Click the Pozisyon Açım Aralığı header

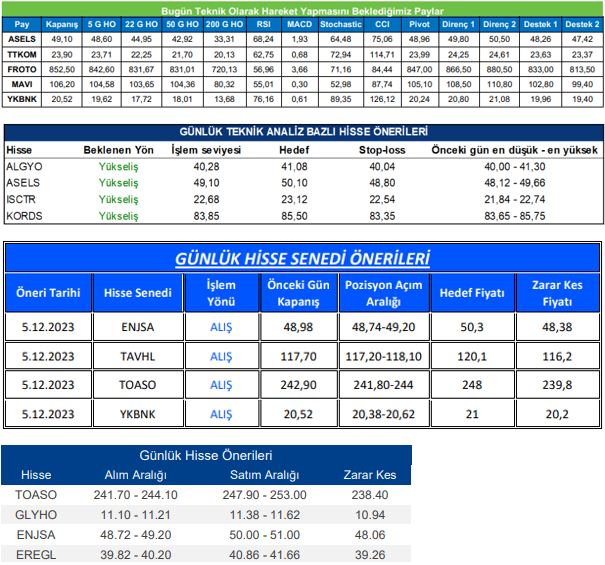384,293
